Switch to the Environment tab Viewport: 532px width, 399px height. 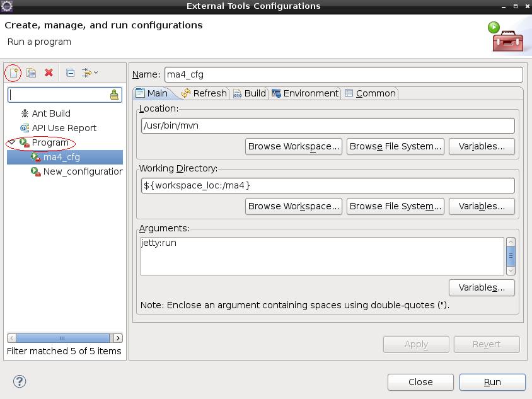[305, 93]
